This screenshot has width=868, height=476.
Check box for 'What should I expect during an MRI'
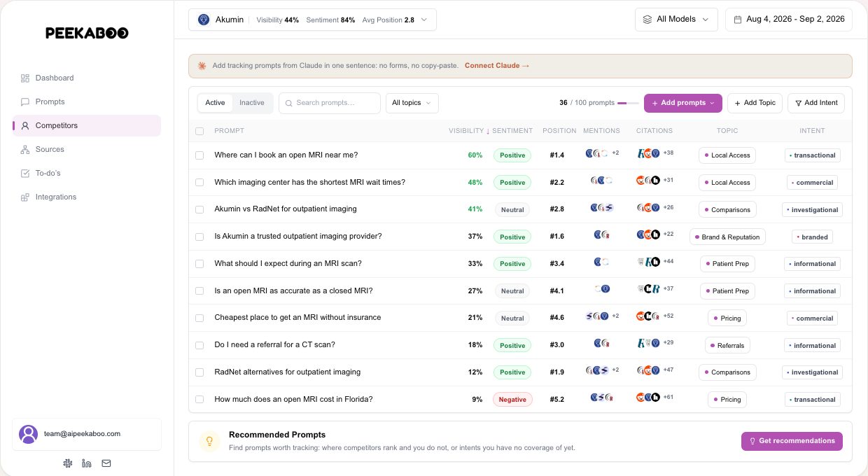pos(199,264)
